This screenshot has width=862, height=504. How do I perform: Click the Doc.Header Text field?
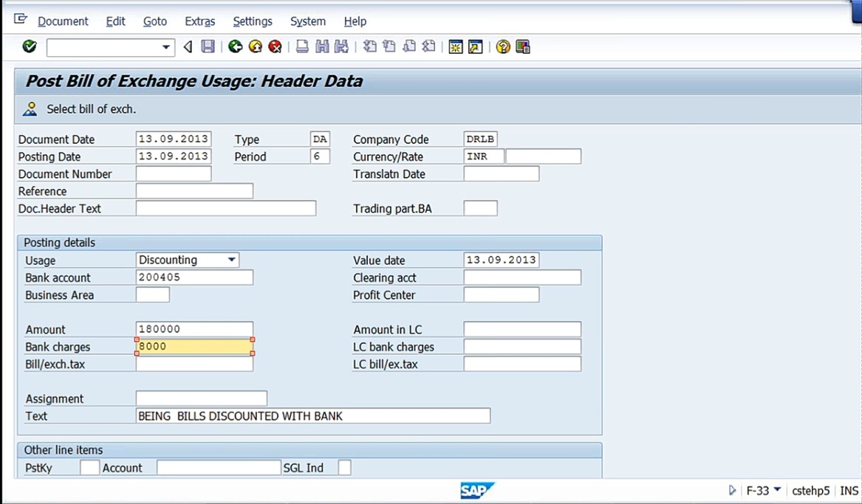pos(226,208)
